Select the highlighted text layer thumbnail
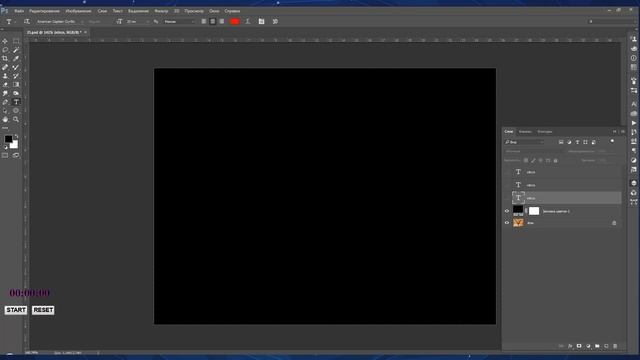This screenshot has height=360, width=640. (518, 198)
